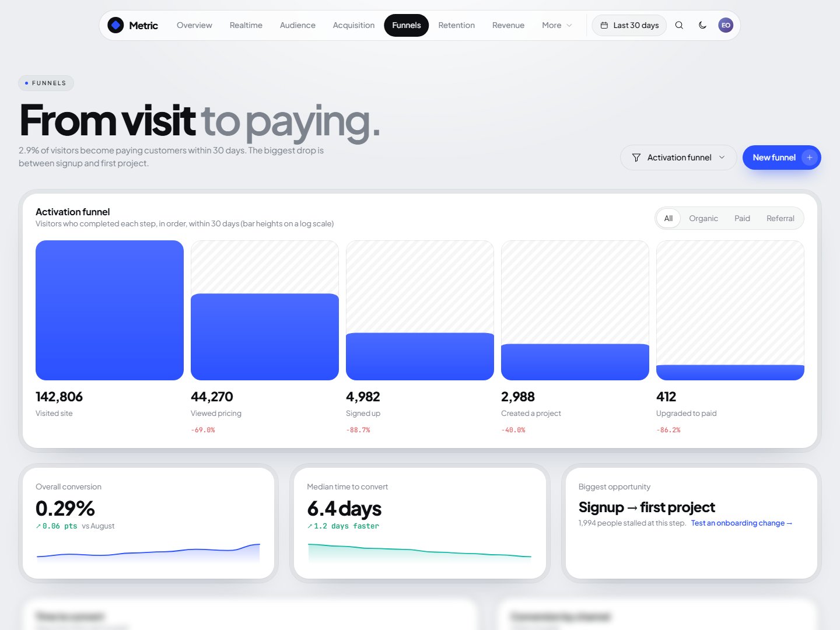This screenshot has width=840, height=630.
Task: Click the plus icon on New funnel
Action: pos(809,157)
